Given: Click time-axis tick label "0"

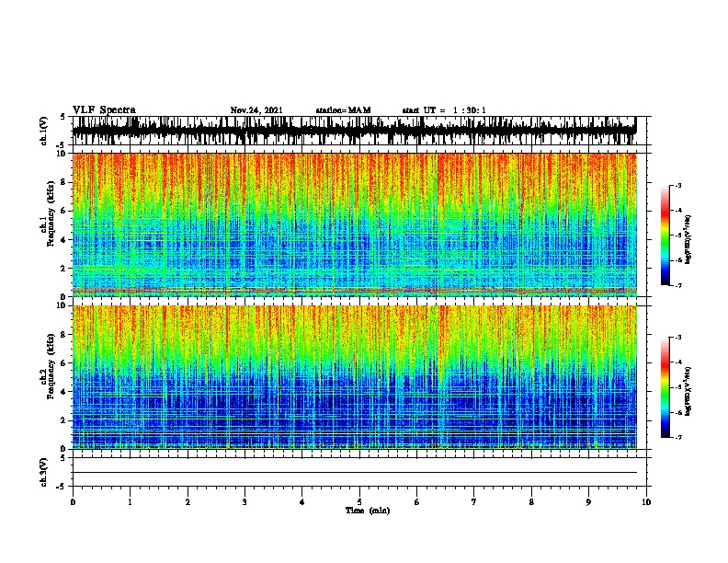Looking at the screenshot, I should [x=73, y=502].
